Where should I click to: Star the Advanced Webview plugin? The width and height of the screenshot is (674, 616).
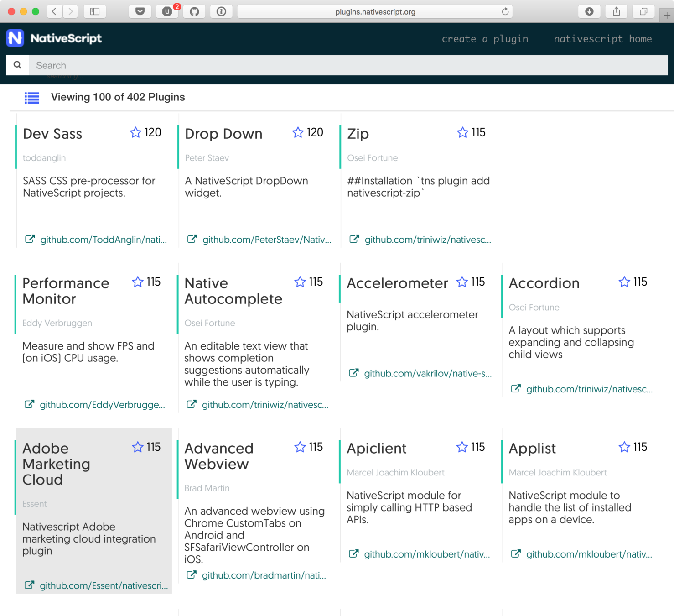pyautogui.click(x=300, y=447)
